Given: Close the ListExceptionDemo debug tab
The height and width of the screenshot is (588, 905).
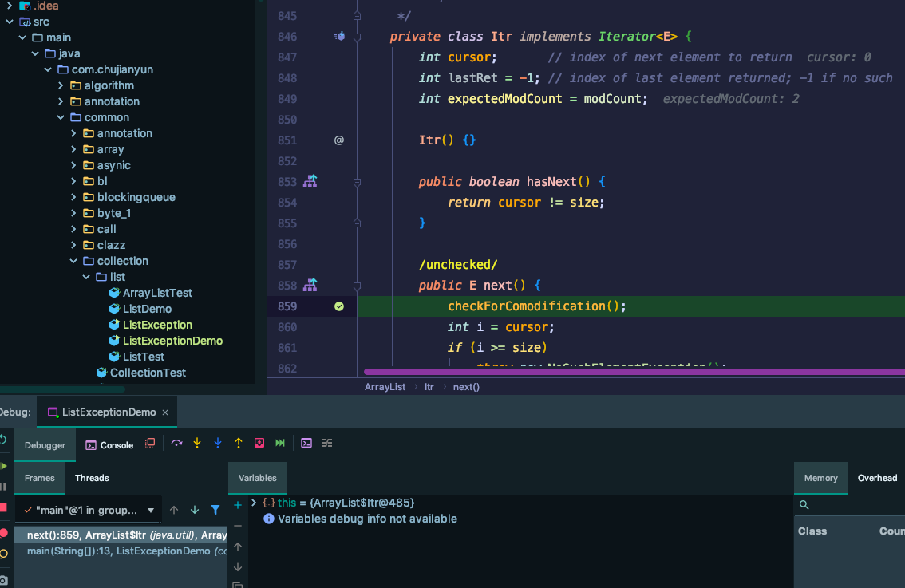Looking at the screenshot, I should click(x=165, y=412).
